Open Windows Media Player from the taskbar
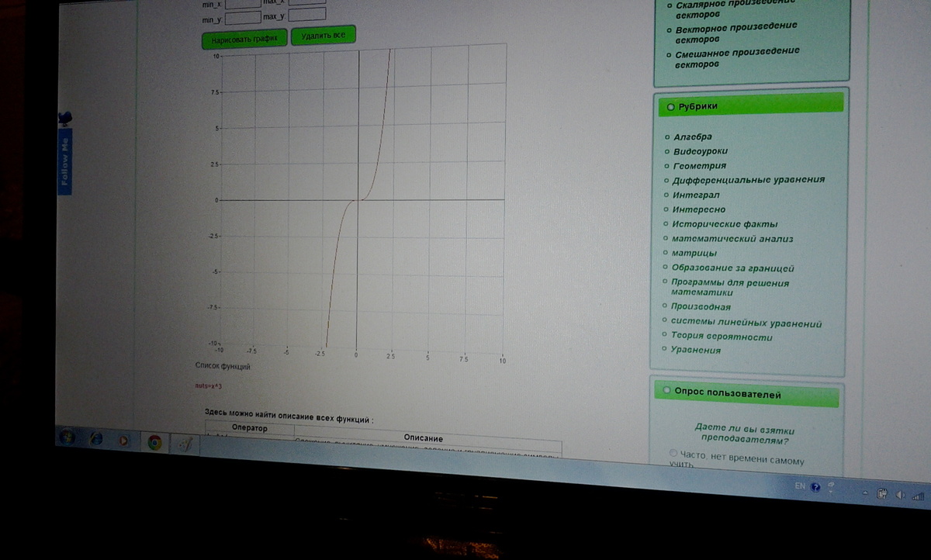The height and width of the screenshot is (560, 931). [123, 440]
